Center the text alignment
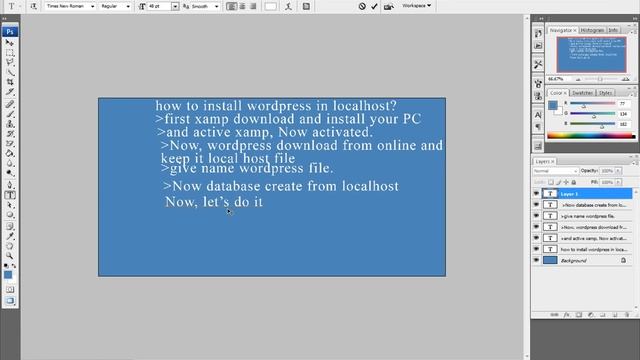 click(x=242, y=6)
